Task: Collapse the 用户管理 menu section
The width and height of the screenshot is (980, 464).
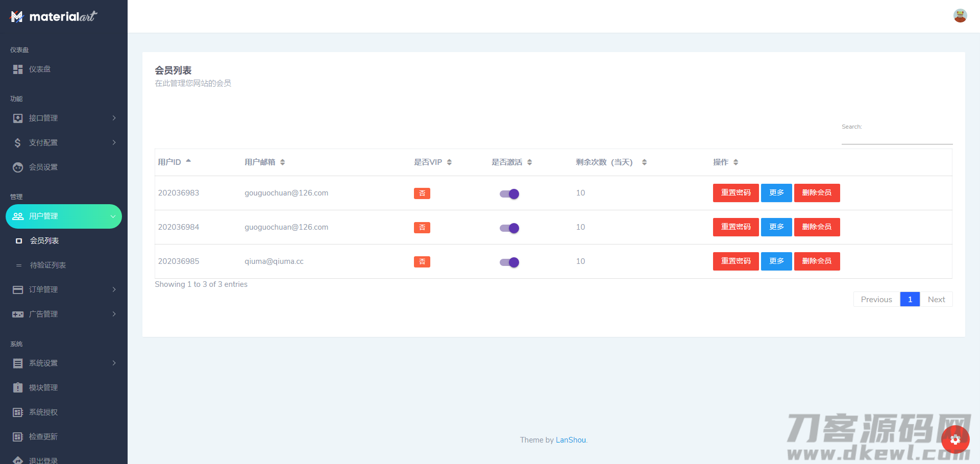Action: [x=113, y=216]
